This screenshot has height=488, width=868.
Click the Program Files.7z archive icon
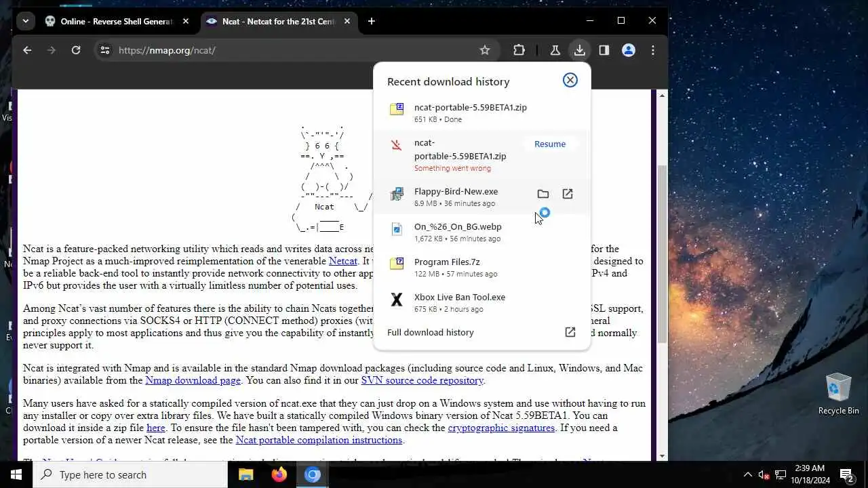click(x=397, y=264)
